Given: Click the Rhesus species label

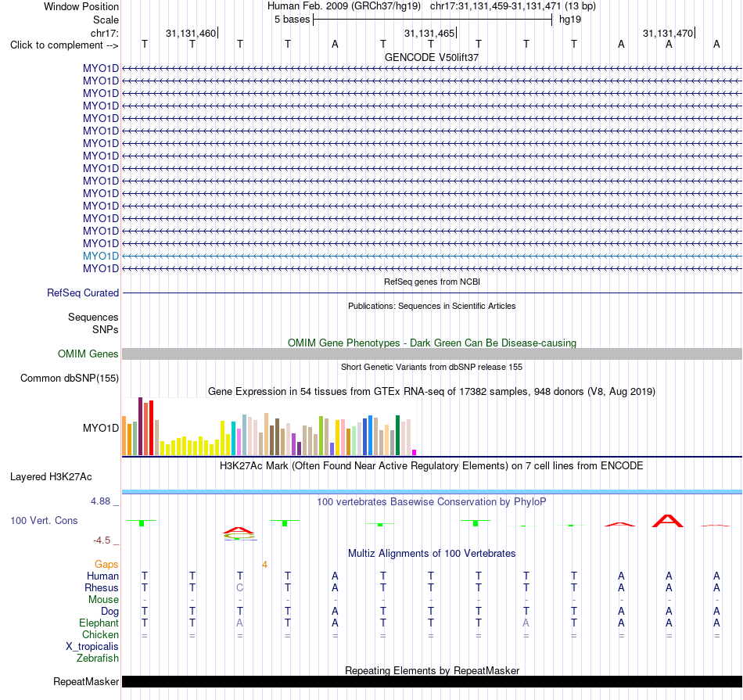Looking at the screenshot, I should (102, 587).
